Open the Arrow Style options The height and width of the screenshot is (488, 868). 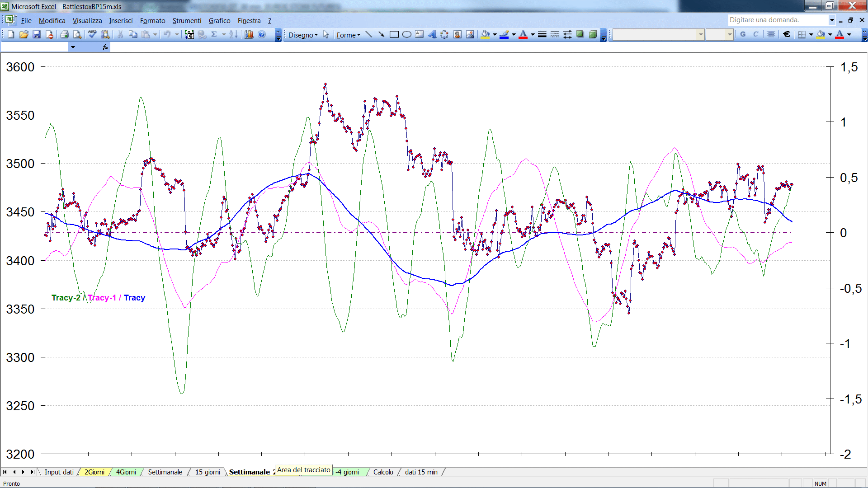(567, 34)
